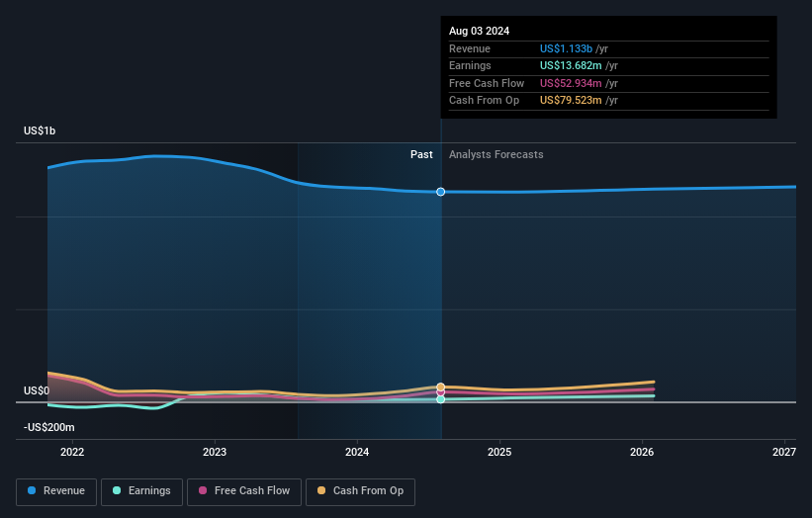Click the blue Revenue legend dot

tap(32, 490)
